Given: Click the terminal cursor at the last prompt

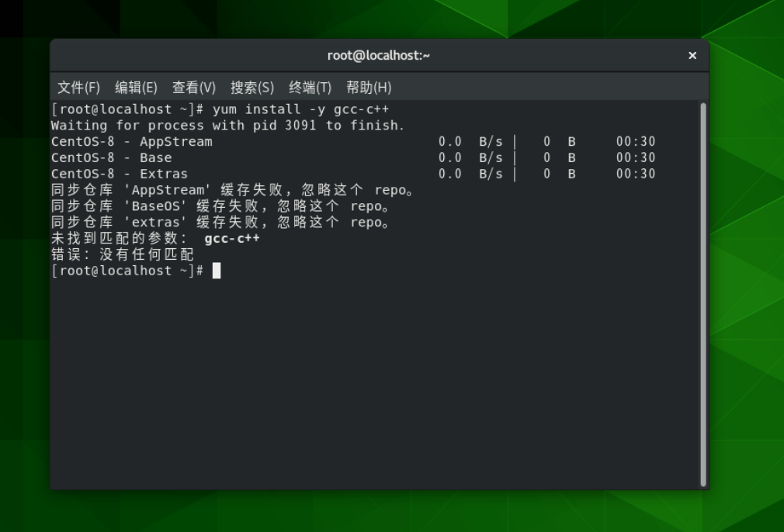Looking at the screenshot, I should (217, 271).
